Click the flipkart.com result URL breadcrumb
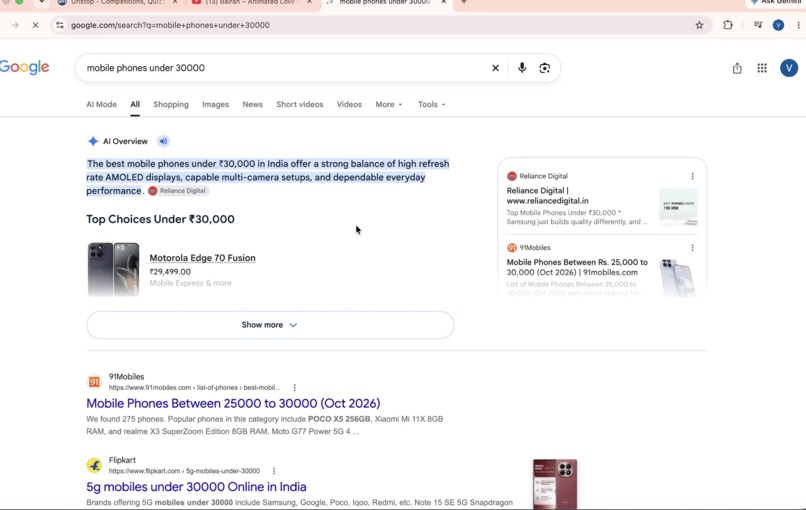This screenshot has width=806, height=510. click(184, 471)
